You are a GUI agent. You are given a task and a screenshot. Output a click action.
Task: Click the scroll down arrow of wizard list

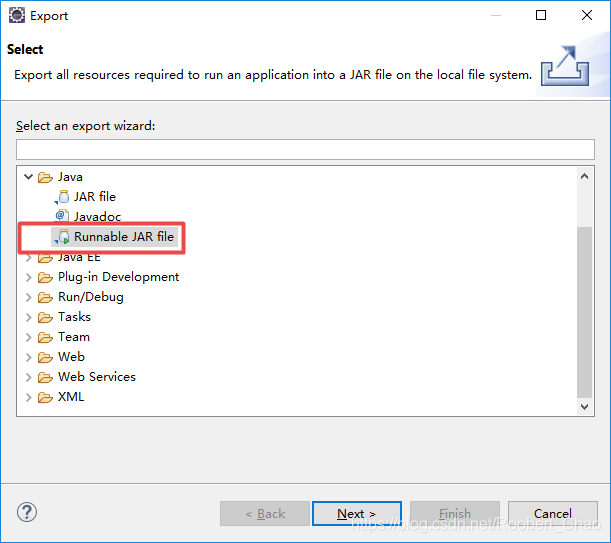click(584, 407)
